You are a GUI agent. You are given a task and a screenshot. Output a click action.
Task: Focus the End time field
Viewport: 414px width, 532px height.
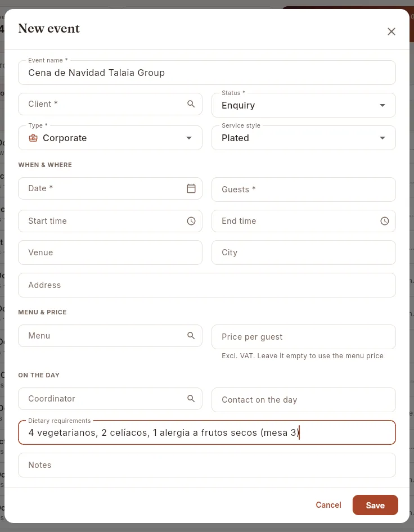pos(303,221)
